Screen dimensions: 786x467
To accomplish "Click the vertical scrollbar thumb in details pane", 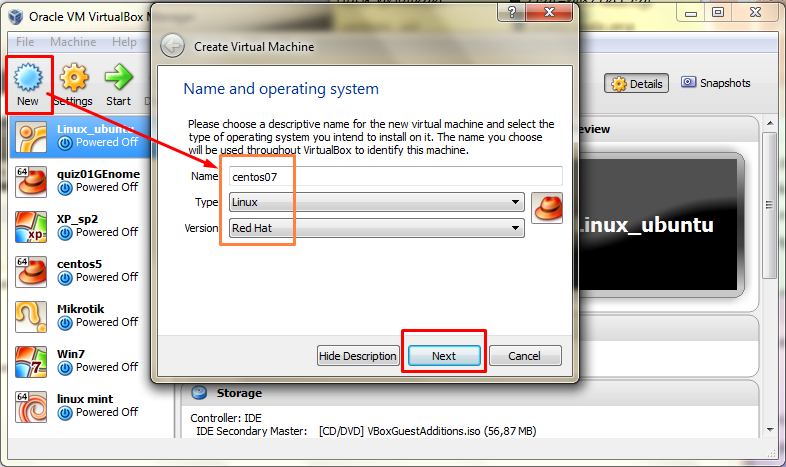I will tap(769, 205).
